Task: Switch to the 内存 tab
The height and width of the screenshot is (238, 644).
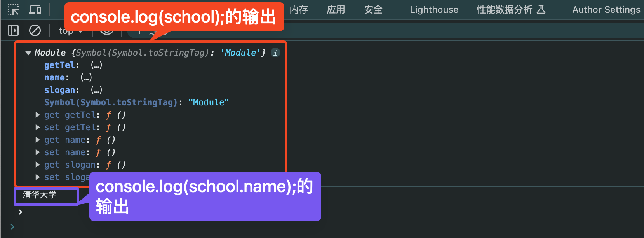Action: (x=299, y=10)
